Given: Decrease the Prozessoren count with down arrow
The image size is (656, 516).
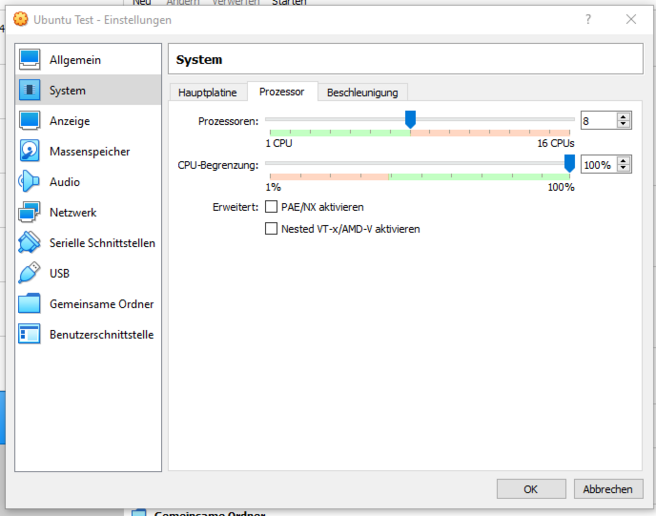Looking at the screenshot, I should pos(624,124).
